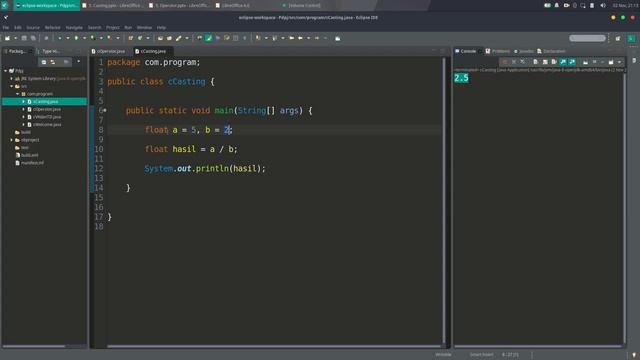Viewport: 640px width, 360px height.
Task: Click the Last Edit Location icon
Action: [x=291, y=38]
